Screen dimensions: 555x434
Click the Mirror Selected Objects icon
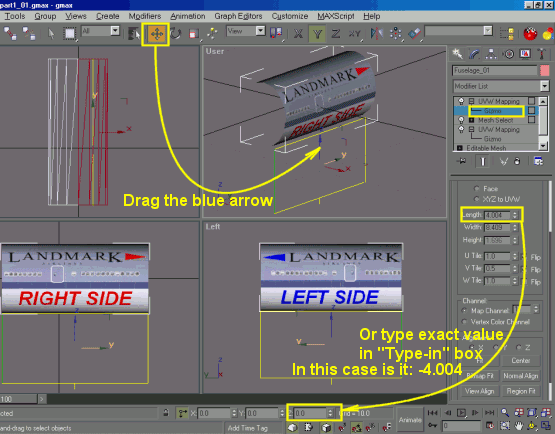[377, 34]
